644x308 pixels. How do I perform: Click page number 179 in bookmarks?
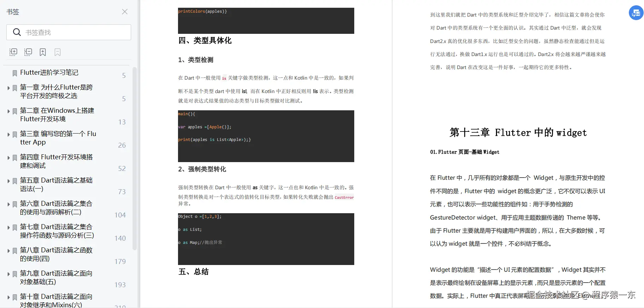pyautogui.click(x=120, y=261)
